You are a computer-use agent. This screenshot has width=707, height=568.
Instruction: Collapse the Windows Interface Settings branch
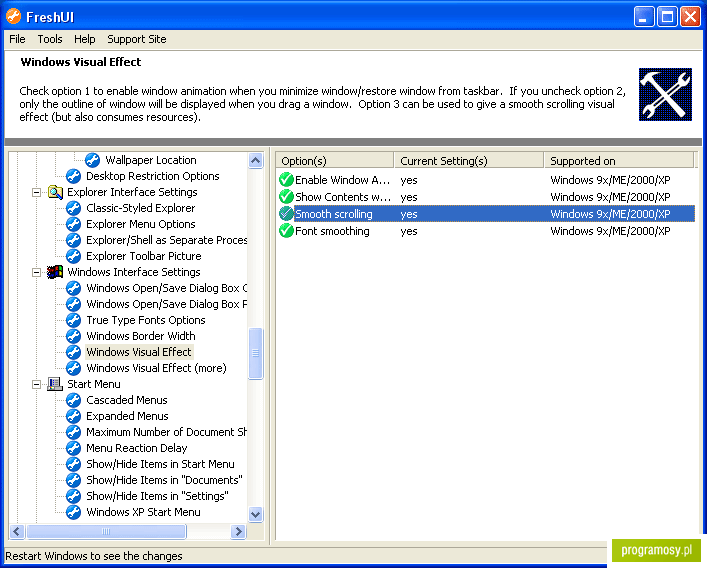pyautogui.click(x=37, y=272)
